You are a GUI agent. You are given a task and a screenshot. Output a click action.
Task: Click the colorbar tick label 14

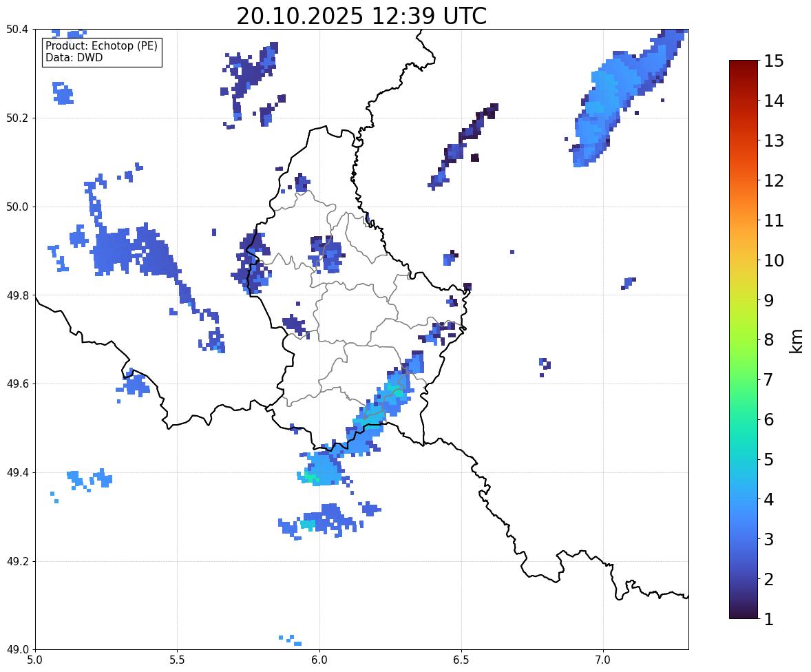click(774, 101)
